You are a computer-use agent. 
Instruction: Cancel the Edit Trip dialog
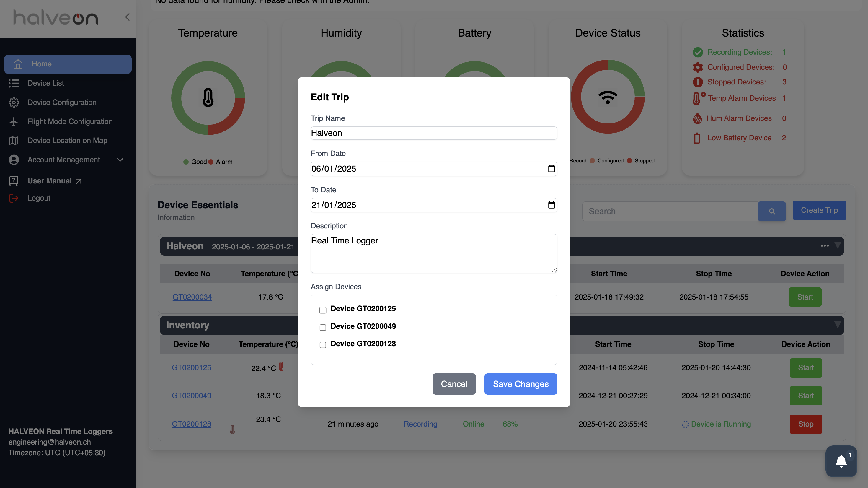[454, 384]
